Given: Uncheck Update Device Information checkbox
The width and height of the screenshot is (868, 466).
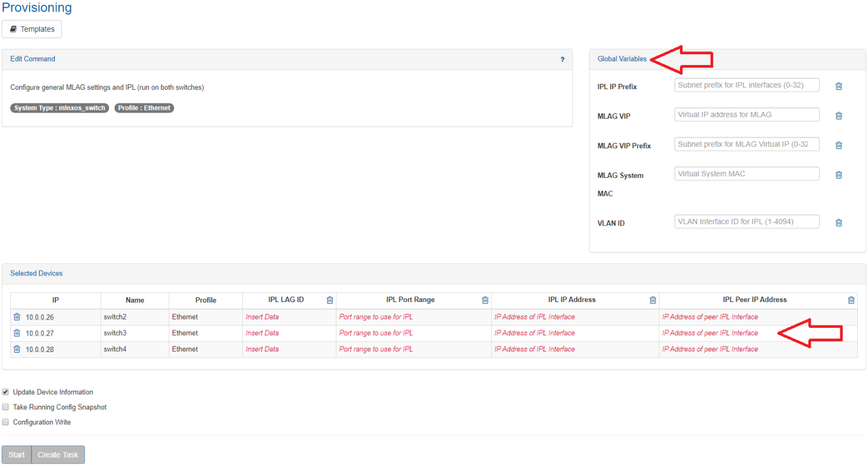Looking at the screenshot, I should point(5,392).
